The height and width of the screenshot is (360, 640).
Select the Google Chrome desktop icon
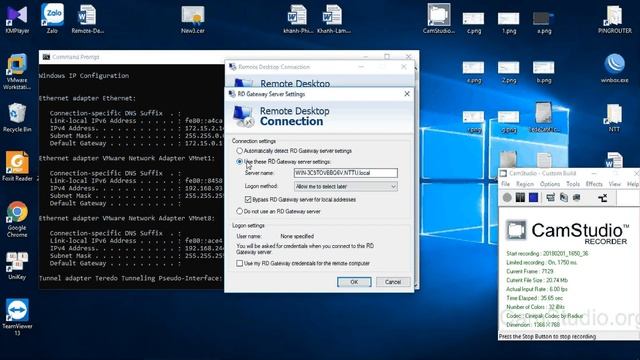click(17, 219)
